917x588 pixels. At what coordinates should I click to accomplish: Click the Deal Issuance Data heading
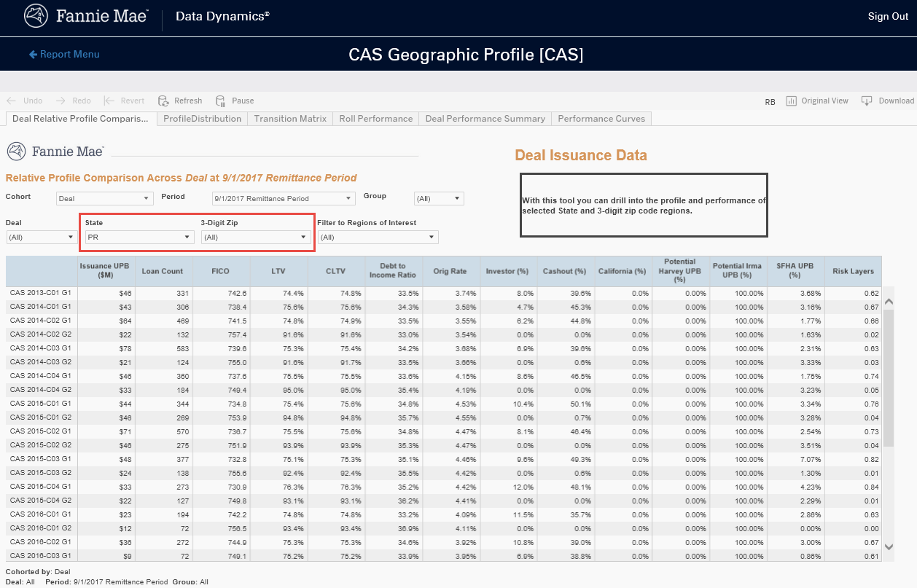click(581, 155)
